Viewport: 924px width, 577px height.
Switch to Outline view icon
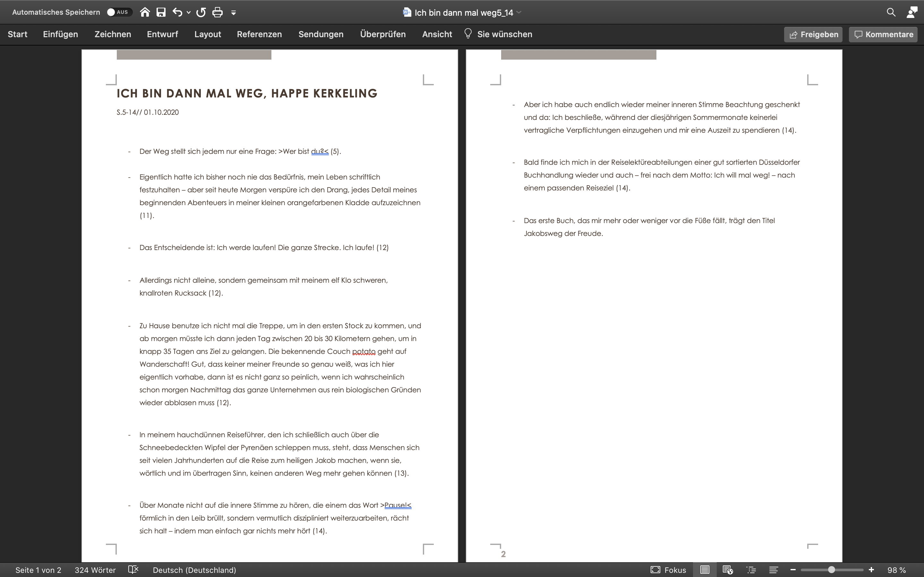point(751,570)
